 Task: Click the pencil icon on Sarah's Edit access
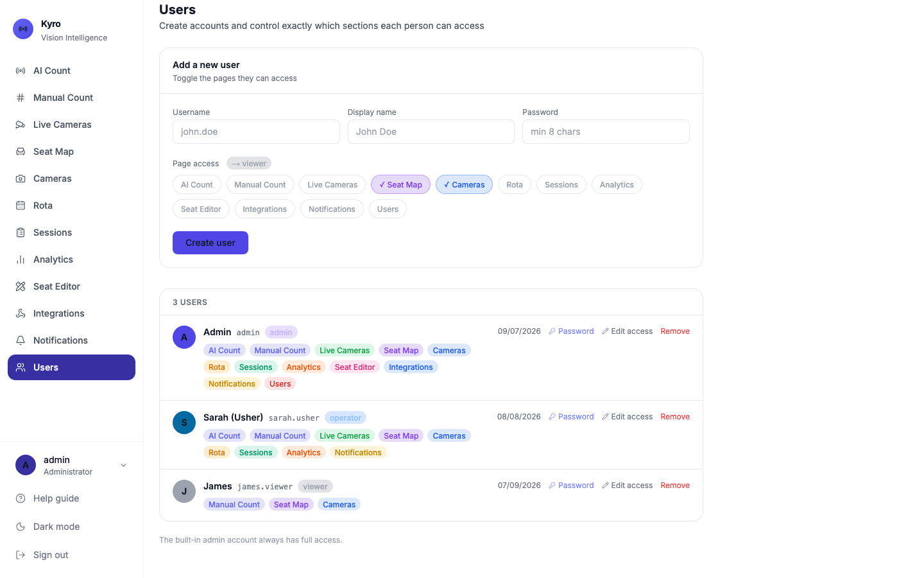pos(605,417)
